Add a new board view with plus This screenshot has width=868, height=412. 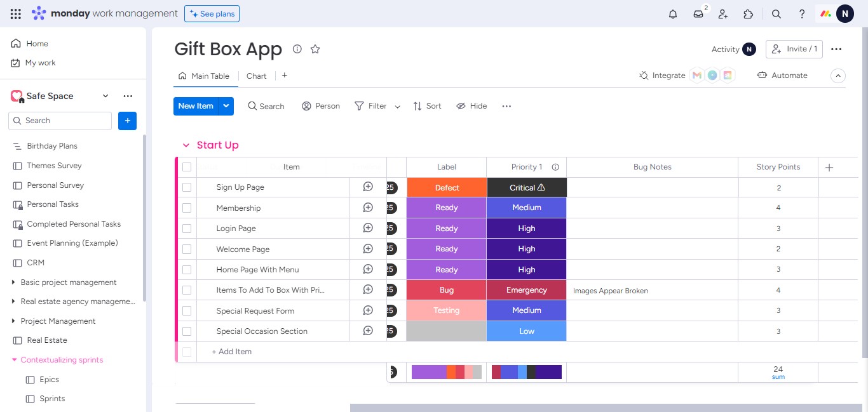[284, 75]
